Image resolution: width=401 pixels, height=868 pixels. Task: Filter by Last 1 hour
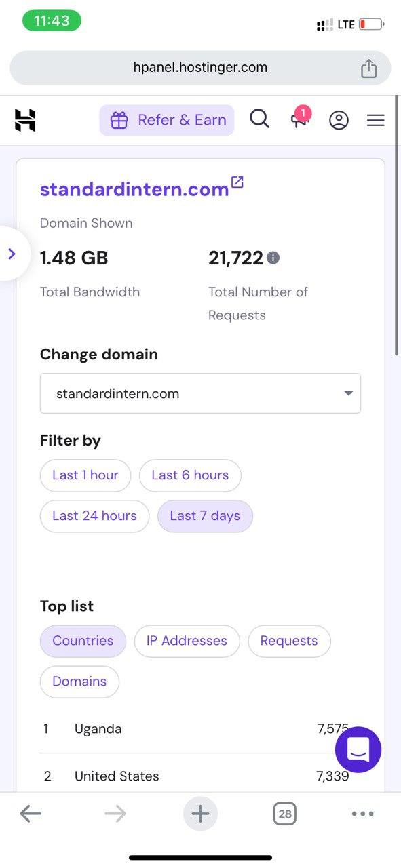pos(85,475)
